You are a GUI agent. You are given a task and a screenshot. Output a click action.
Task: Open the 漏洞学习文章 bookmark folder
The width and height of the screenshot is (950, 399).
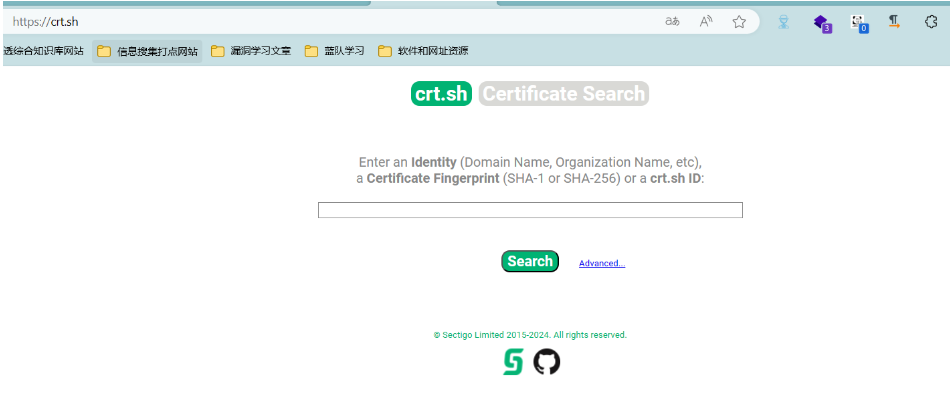point(251,51)
